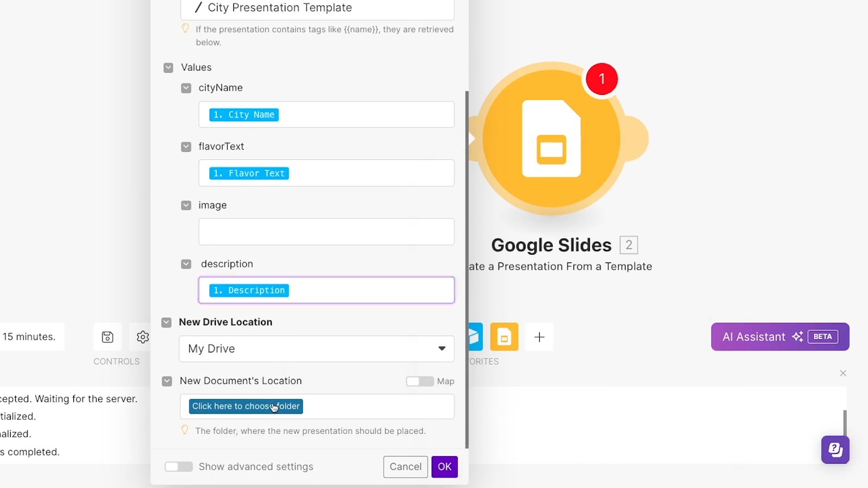This screenshot has width=868, height=488.
Task: Collapse the Values section checkbox
Action: point(168,68)
